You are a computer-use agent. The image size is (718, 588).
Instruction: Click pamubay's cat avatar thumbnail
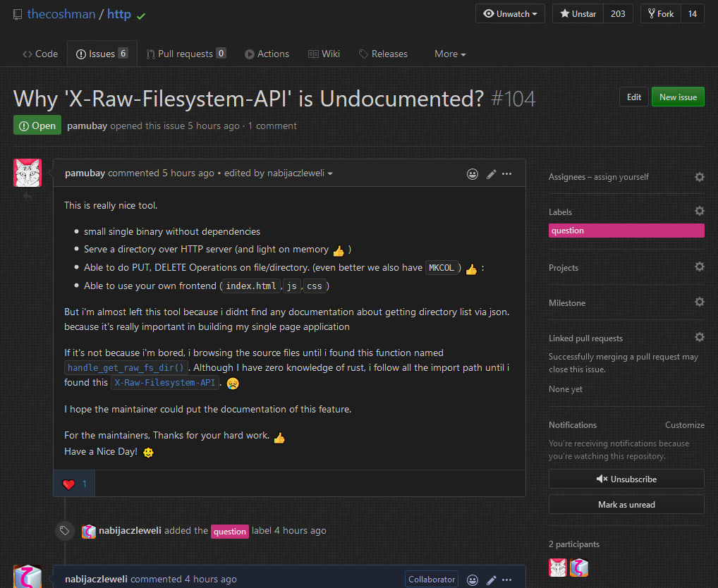click(28, 173)
